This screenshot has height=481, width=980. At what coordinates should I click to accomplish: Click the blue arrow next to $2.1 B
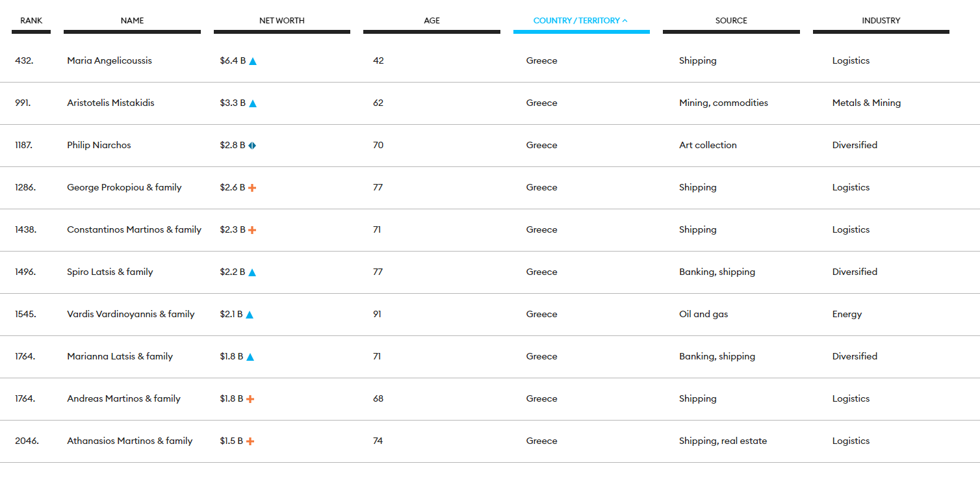click(x=250, y=315)
